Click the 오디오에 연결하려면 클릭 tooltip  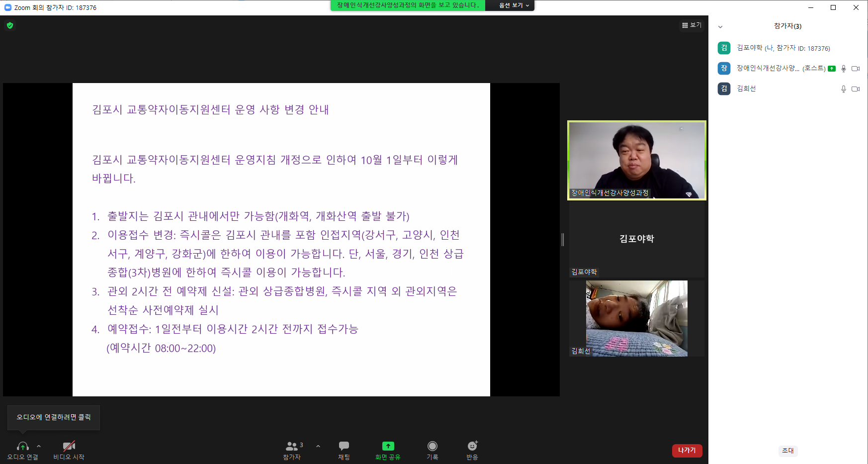point(54,417)
